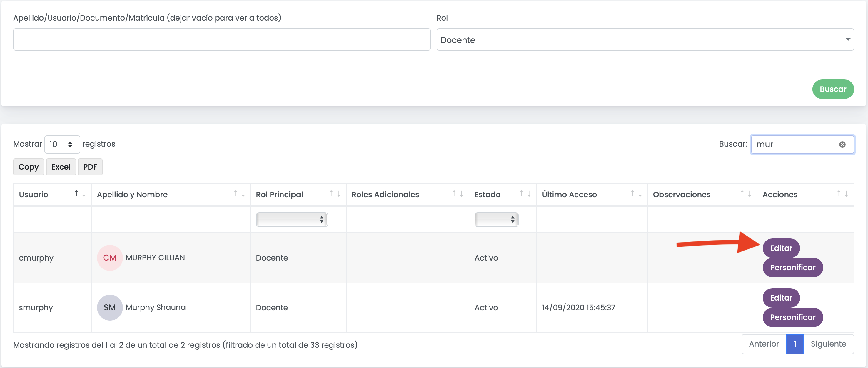The height and width of the screenshot is (368, 868).
Task: Sort by Usuario column arrows
Action: pyautogui.click(x=80, y=194)
